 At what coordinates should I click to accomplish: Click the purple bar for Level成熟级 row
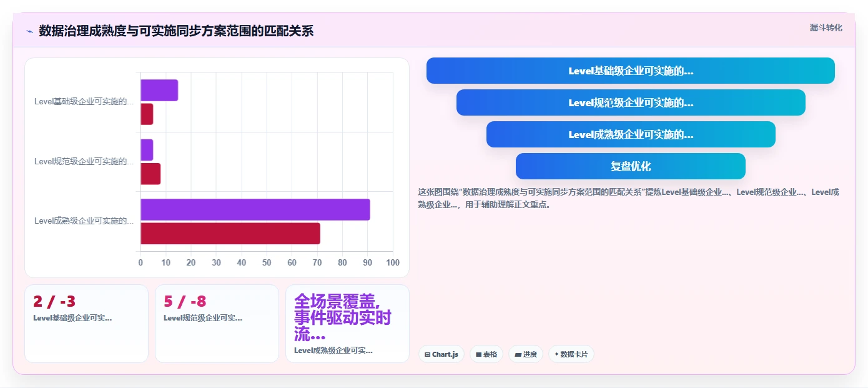(x=255, y=209)
